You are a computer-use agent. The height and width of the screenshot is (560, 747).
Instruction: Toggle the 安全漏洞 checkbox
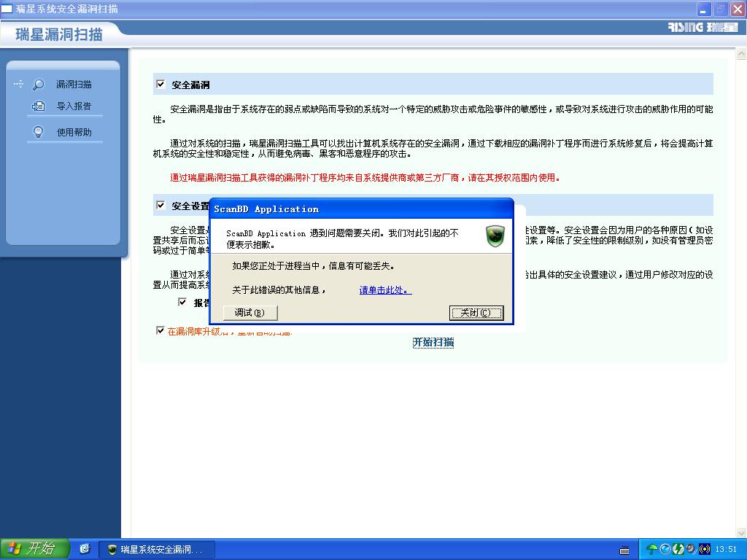160,85
